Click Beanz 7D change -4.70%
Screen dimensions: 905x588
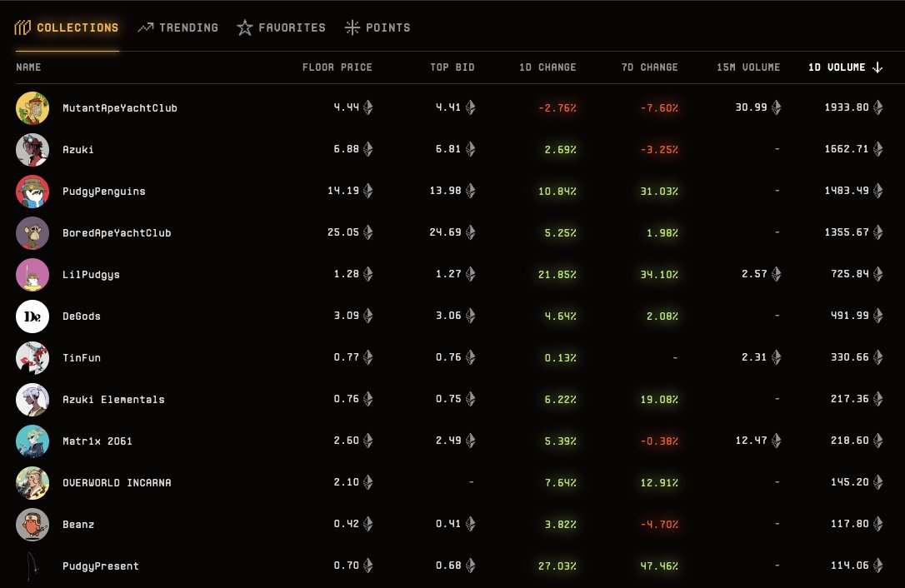coord(659,525)
